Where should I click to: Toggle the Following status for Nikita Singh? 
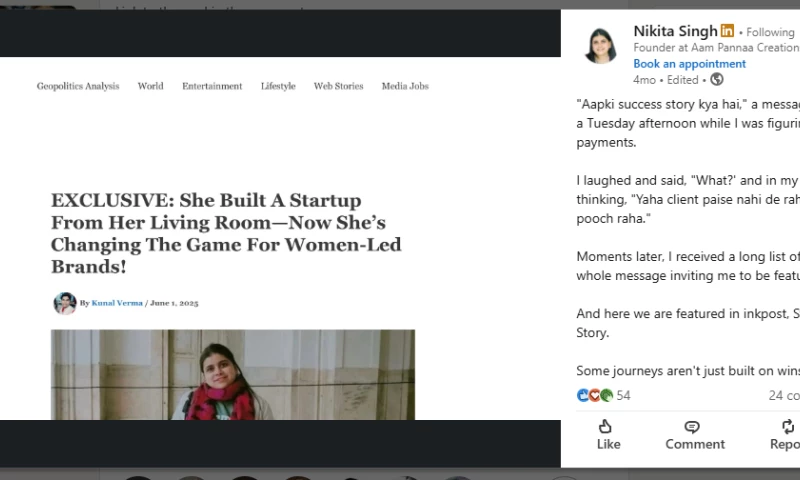pos(770,33)
